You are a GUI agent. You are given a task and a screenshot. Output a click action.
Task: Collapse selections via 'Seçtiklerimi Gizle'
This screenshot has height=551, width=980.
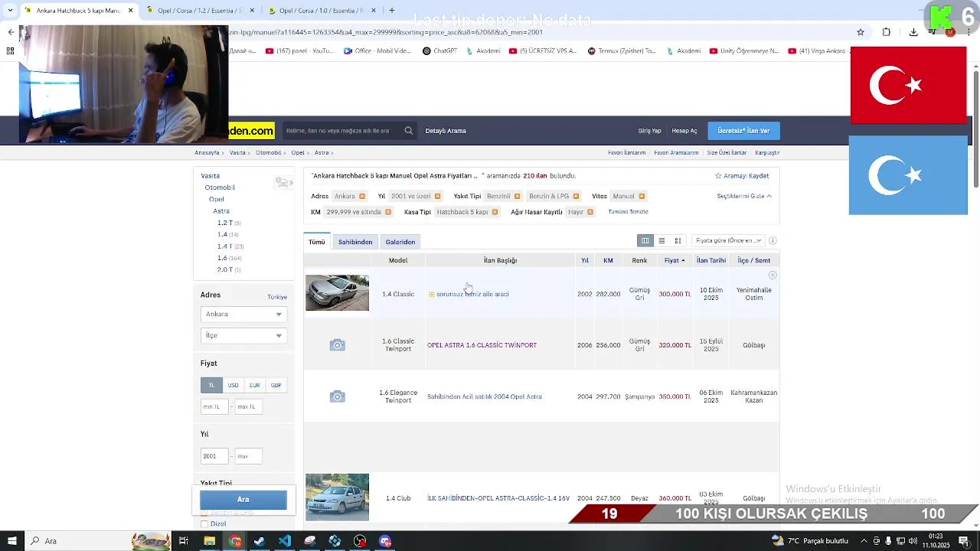[x=744, y=196]
